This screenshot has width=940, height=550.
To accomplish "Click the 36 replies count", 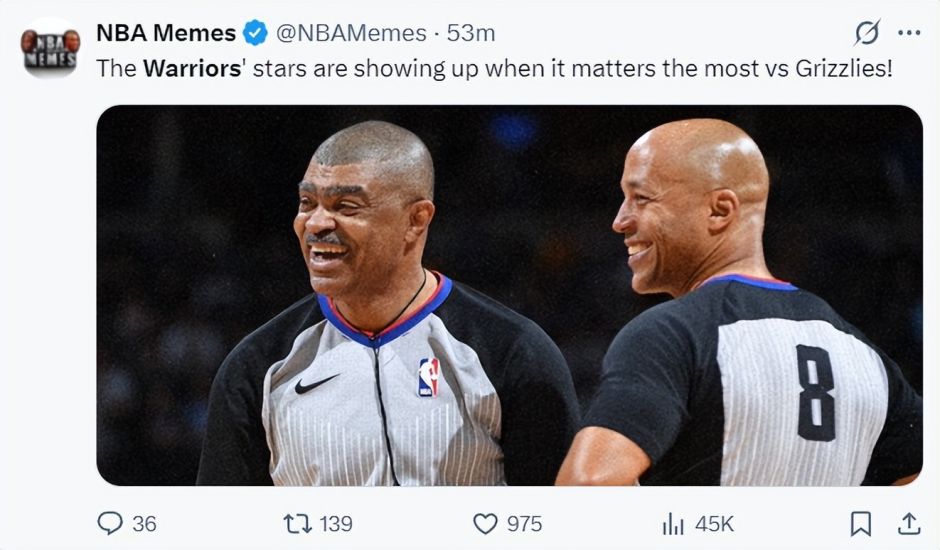I will (x=144, y=523).
